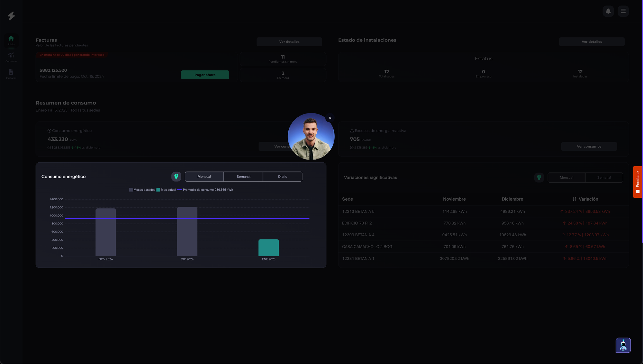Screen dimensions: 643x364
Task: Select Semanal tab in Variaciones significativas
Action: pyautogui.click(x=604, y=177)
